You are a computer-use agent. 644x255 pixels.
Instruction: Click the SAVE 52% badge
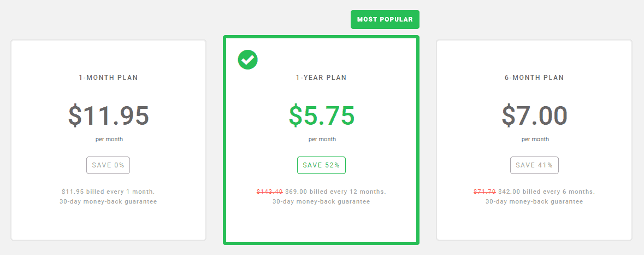pos(321,165)
